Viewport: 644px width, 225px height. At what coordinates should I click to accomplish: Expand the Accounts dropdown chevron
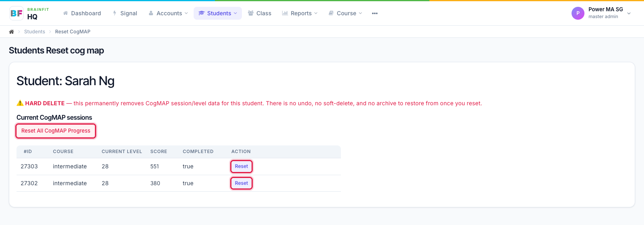click(x=186, y=13)
